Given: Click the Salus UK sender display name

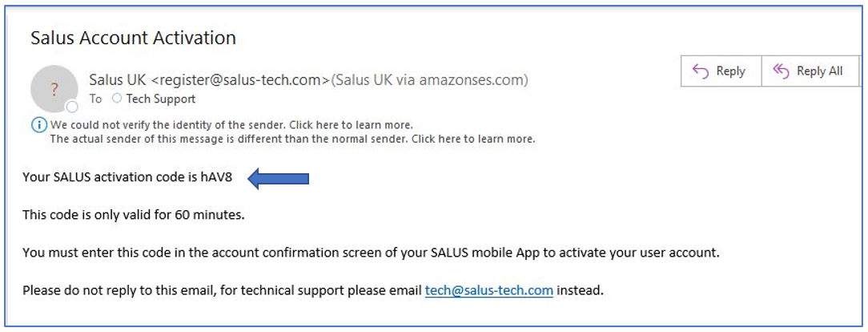Looking at the screenshot, I should tap(118, 80).
